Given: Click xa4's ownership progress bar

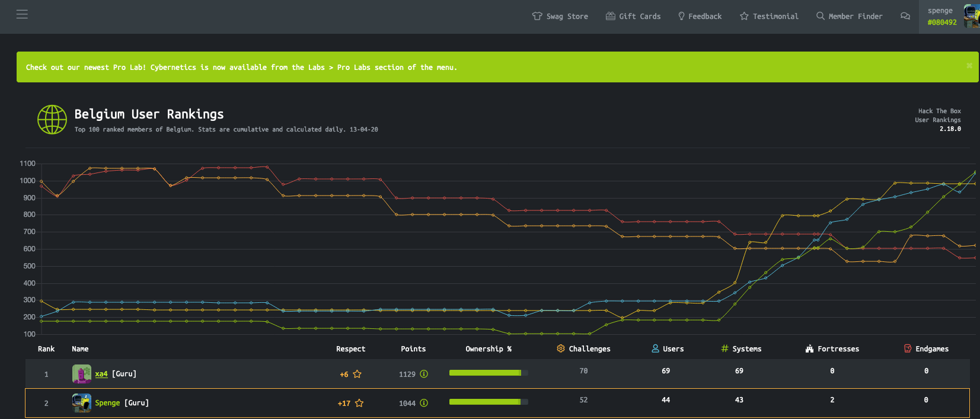Looking at the screenshot, I should (489, 373).
